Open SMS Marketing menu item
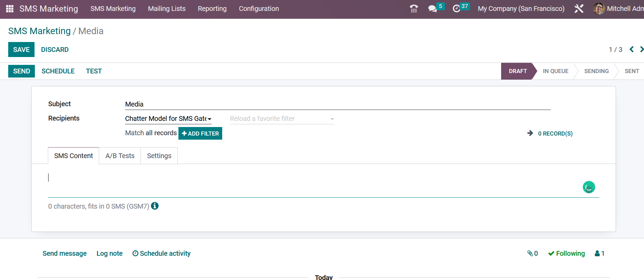The width and height of the screenshot is (644, 280). click(113, 9)
